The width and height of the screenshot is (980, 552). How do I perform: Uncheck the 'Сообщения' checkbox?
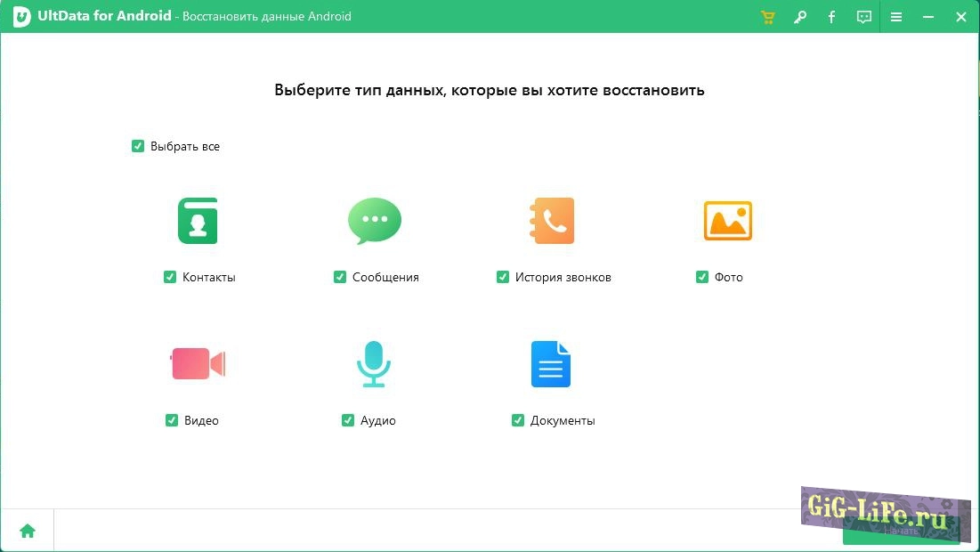(x=340, y=277)
